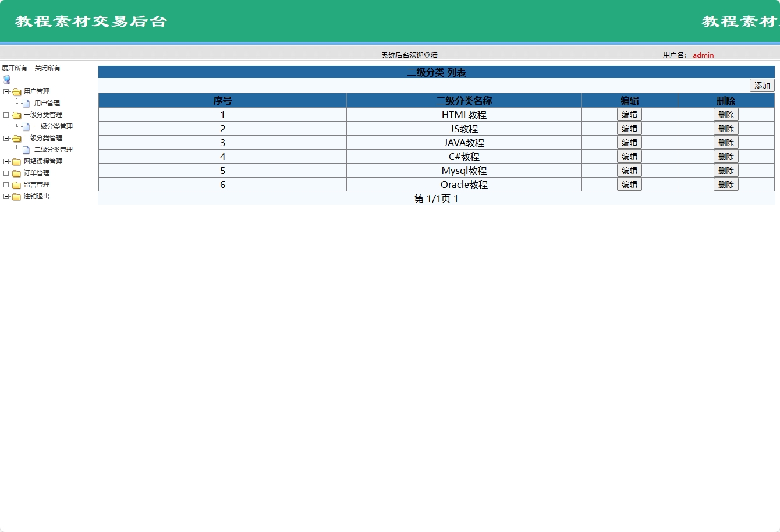Delete the Oracle教程 row
The height and width of the screenshot is (532, 780).
coord(726,185)
